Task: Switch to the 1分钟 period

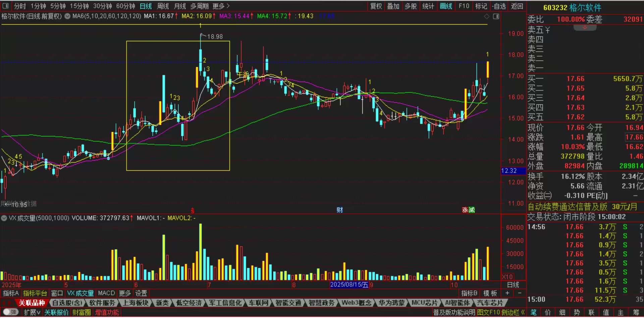Action: [38, 6]
